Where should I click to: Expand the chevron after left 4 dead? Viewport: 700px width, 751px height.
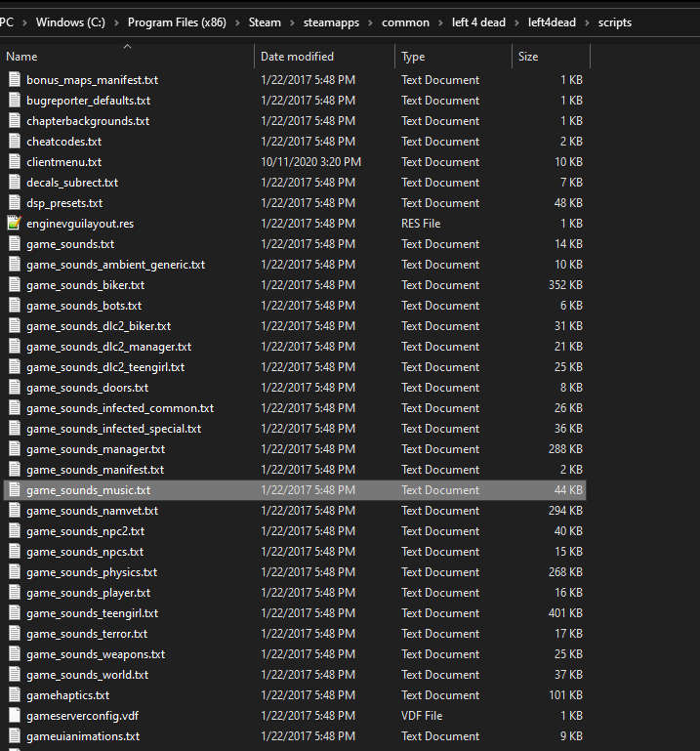pos(516,23)
